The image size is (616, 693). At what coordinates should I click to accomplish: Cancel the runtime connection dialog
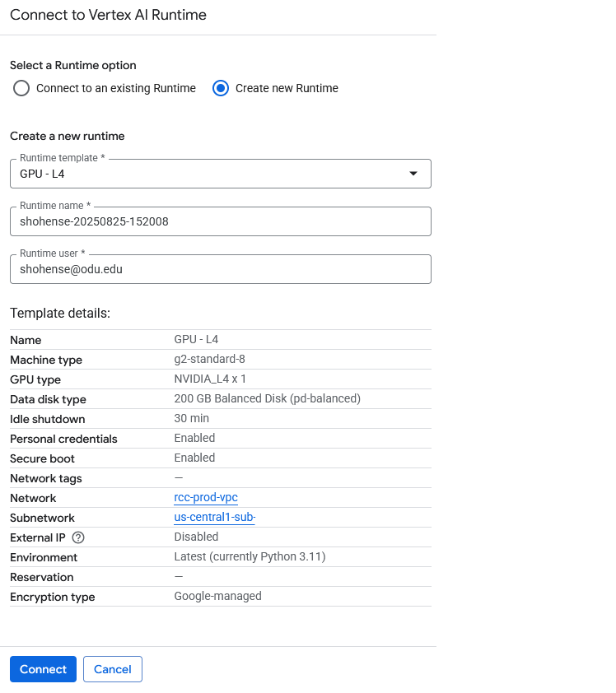coord(113,669)
